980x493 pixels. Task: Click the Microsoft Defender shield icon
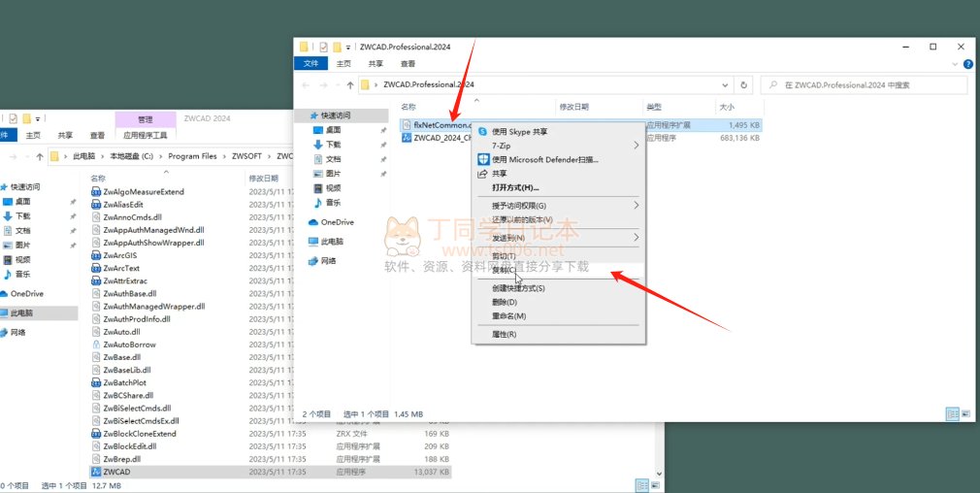coord(482,159)
